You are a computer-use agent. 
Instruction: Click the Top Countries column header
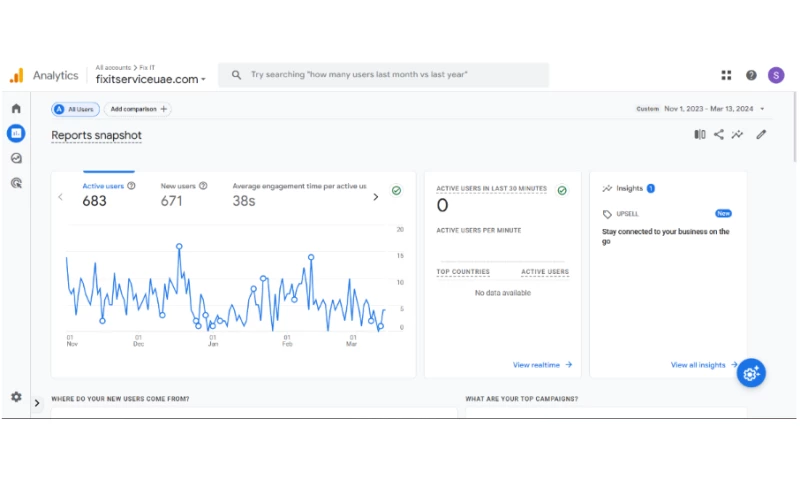click(x=463, y=272)
